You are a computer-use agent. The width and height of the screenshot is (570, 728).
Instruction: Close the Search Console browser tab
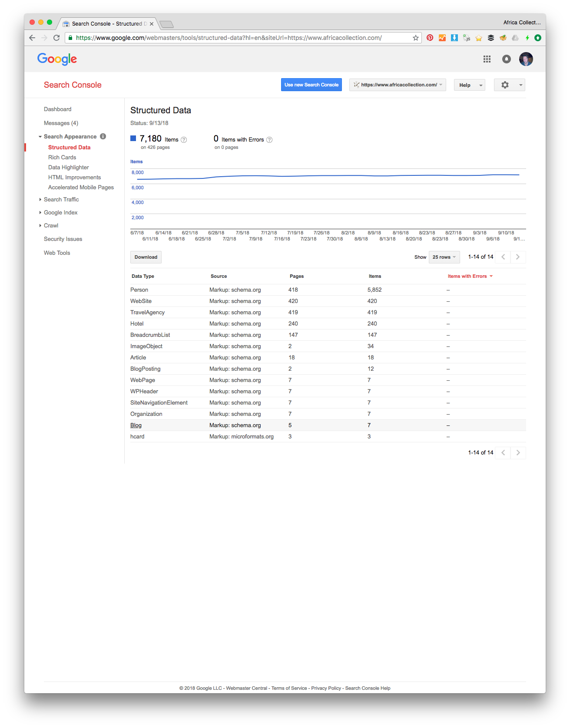tap(152, 24)
